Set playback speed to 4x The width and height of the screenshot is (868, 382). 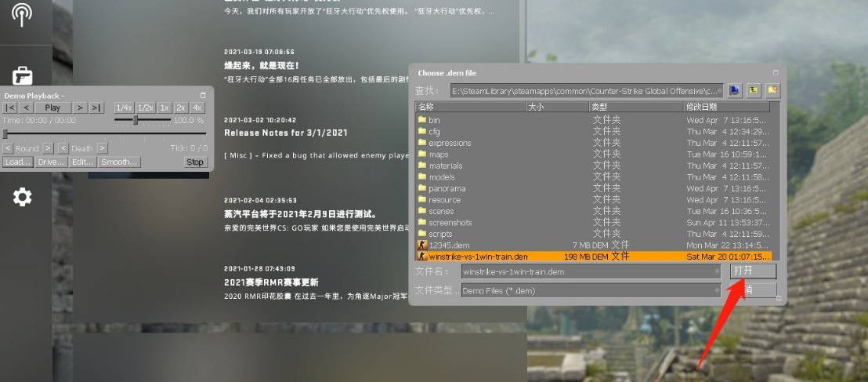tap(197, 107)
